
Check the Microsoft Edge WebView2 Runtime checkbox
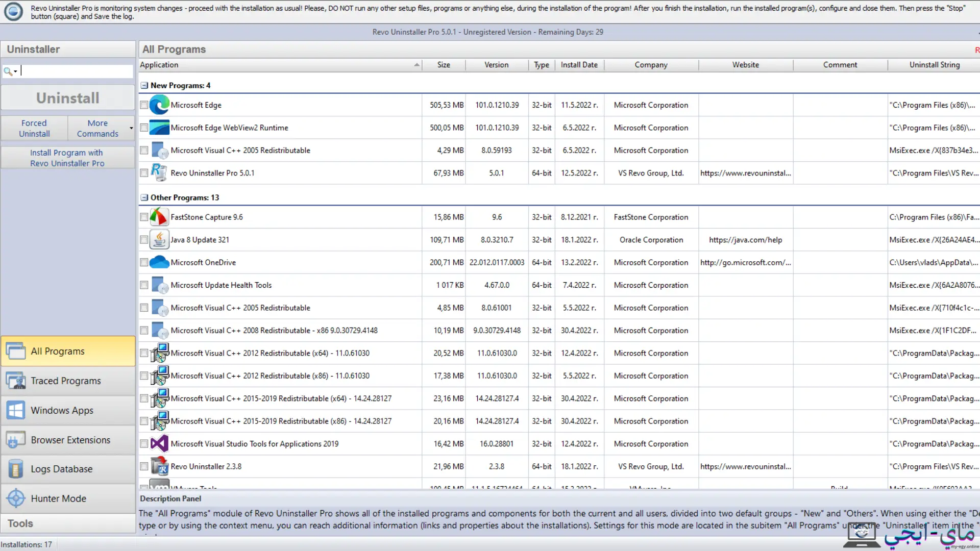coord(144,128)
